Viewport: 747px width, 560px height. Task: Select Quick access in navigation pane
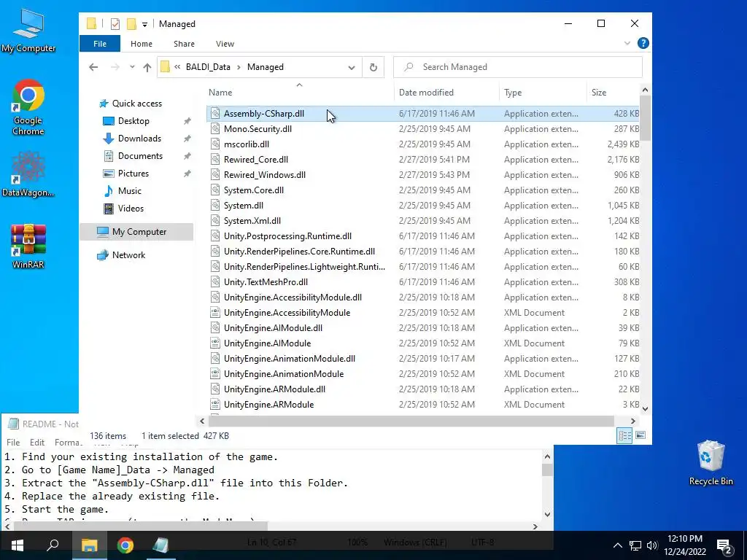point(136,104)
